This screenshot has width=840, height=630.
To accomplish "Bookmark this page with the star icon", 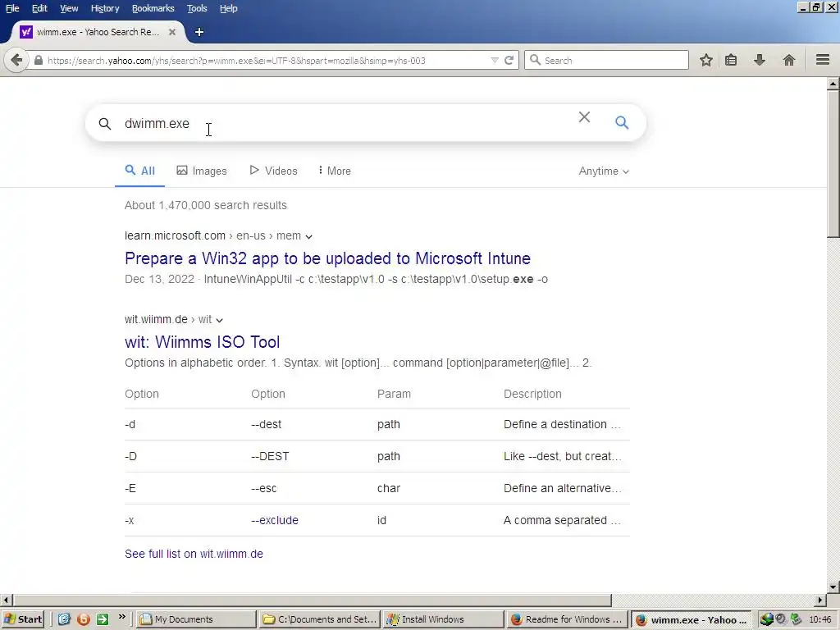I will click(706, 60).
